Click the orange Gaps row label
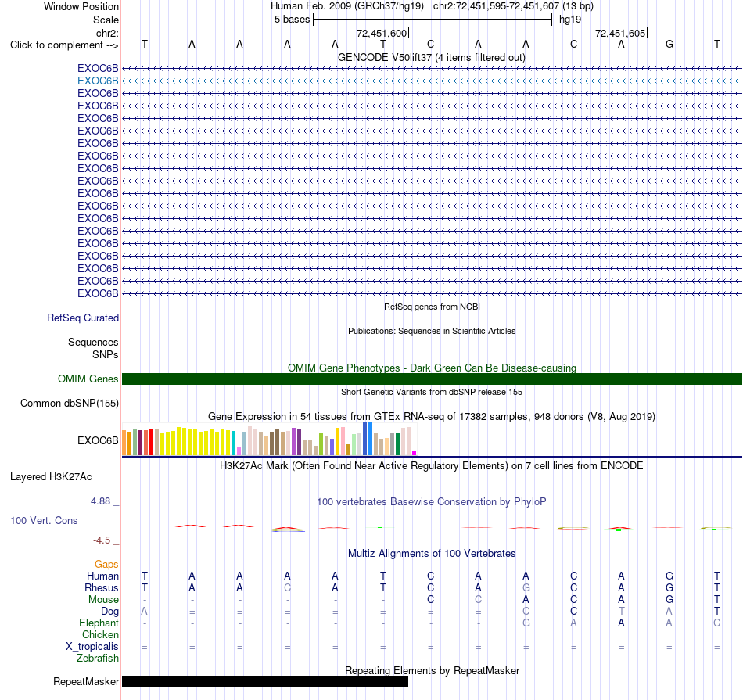This screenshot has width=743, height=700. point(106,565)
